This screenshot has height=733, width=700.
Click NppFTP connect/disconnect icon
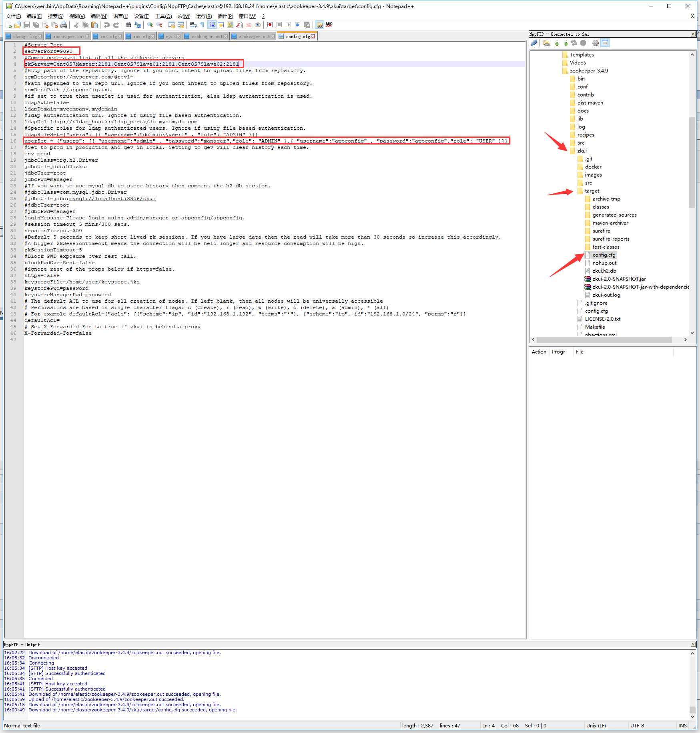pos(534,43)
